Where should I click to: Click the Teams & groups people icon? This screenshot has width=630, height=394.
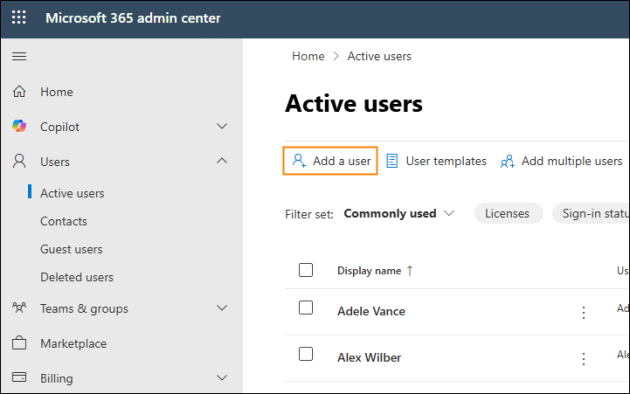pos(19,308)
